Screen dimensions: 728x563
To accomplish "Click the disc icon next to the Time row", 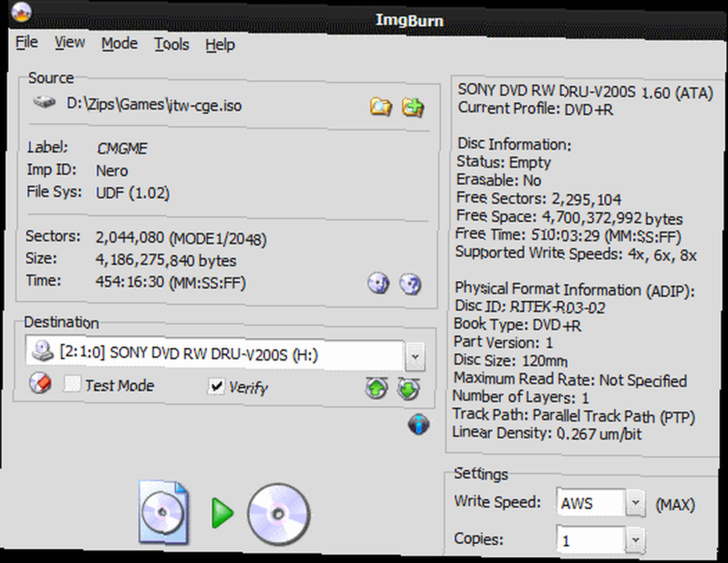I will pyautogui.click(x=378, y=283).
